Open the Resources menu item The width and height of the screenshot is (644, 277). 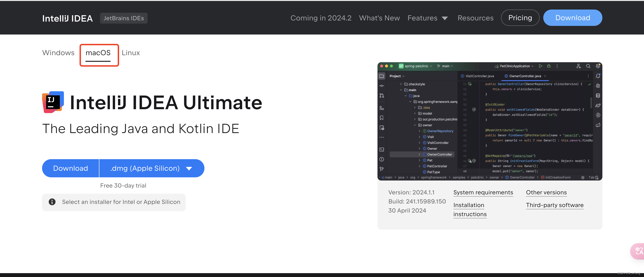[x=475, y=18]
